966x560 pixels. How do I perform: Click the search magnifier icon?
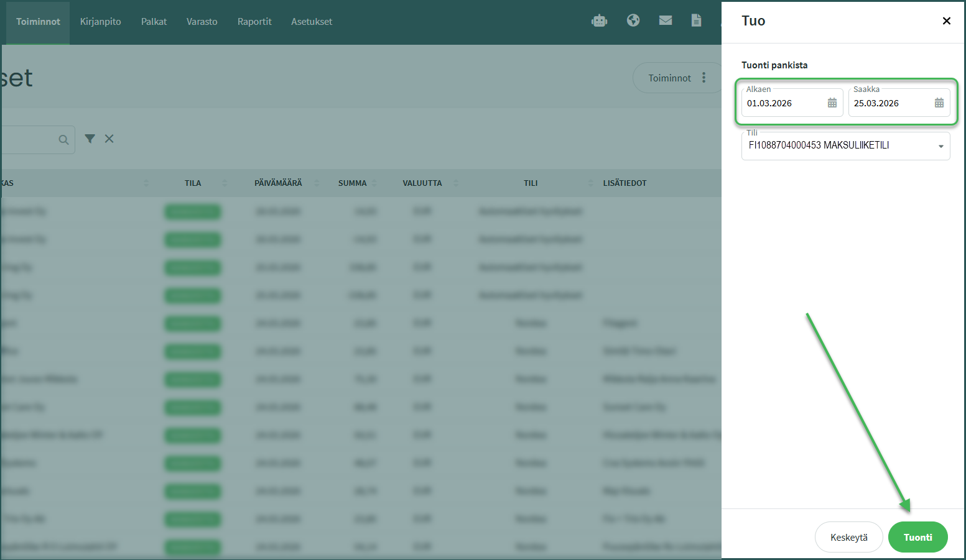63,140
